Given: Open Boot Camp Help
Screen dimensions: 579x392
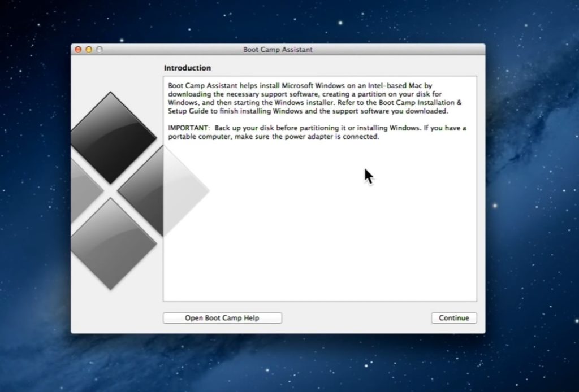Looking at the screenshot, I should [222, 318].
